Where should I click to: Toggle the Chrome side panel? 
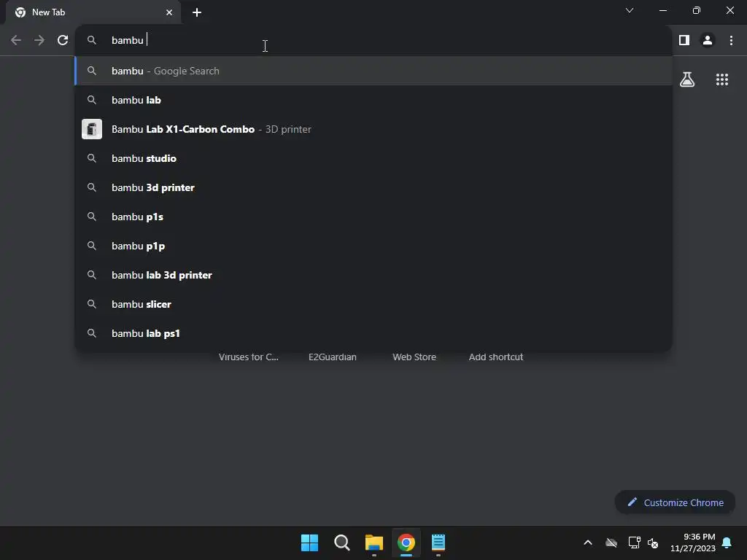click(x=684, y=41)
